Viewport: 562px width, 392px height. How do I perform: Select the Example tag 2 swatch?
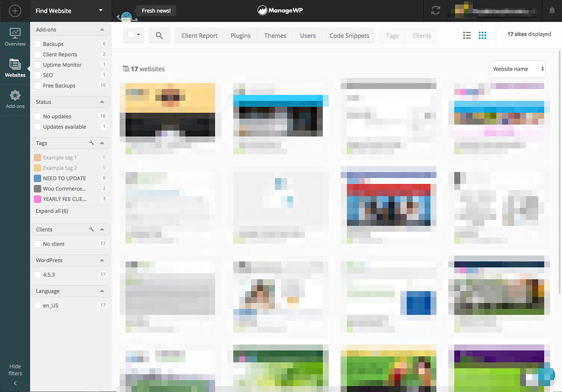[x=37, y=168]
